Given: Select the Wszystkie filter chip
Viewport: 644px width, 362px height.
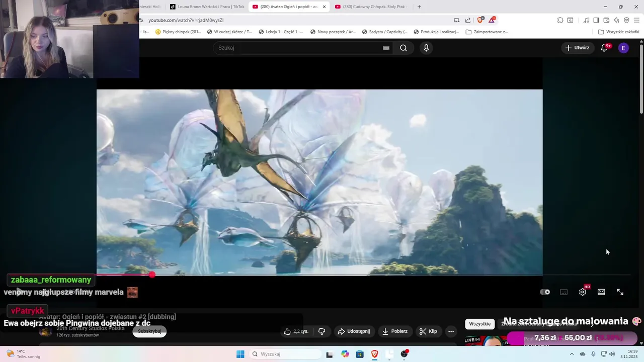Looking at the screenshot, I should click(x=479, y=324).
